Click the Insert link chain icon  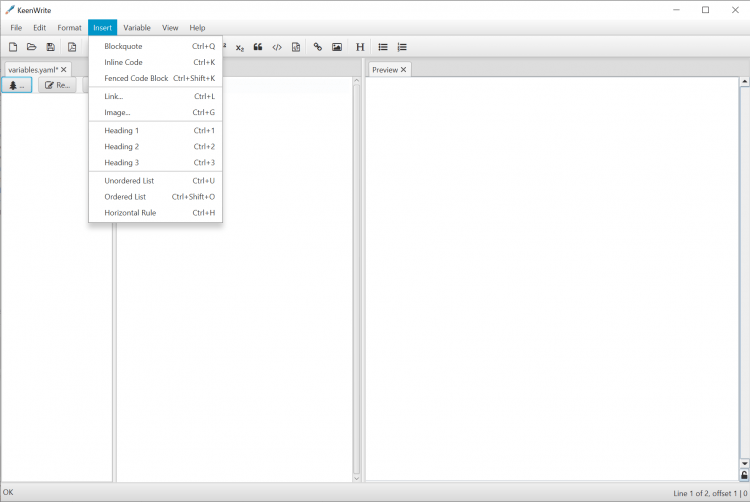[318, 47]
